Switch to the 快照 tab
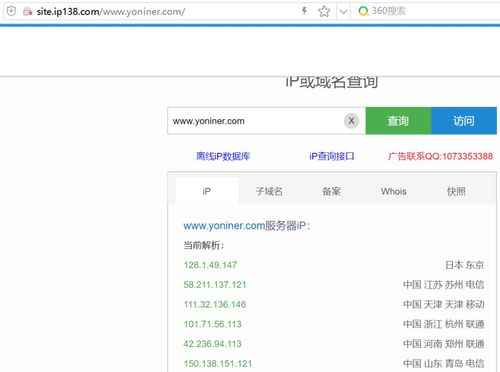 click(456, 191)
